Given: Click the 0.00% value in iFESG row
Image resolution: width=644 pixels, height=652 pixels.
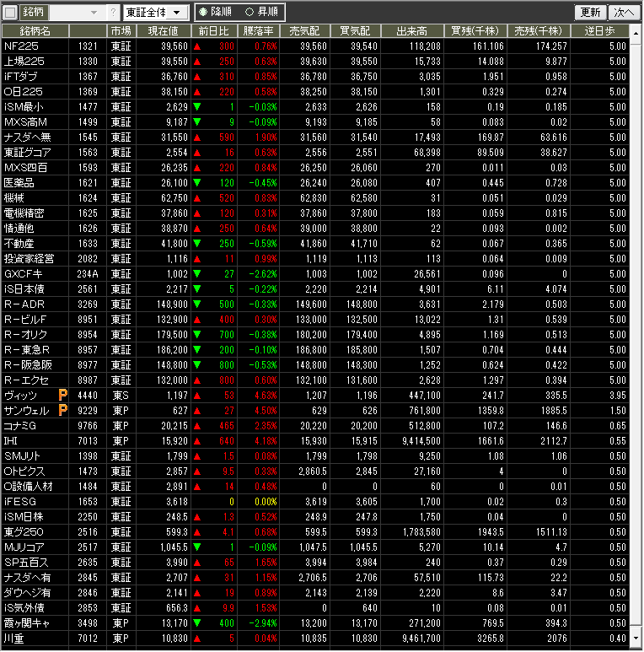Looking at the screenshot, I should point(266,502).
